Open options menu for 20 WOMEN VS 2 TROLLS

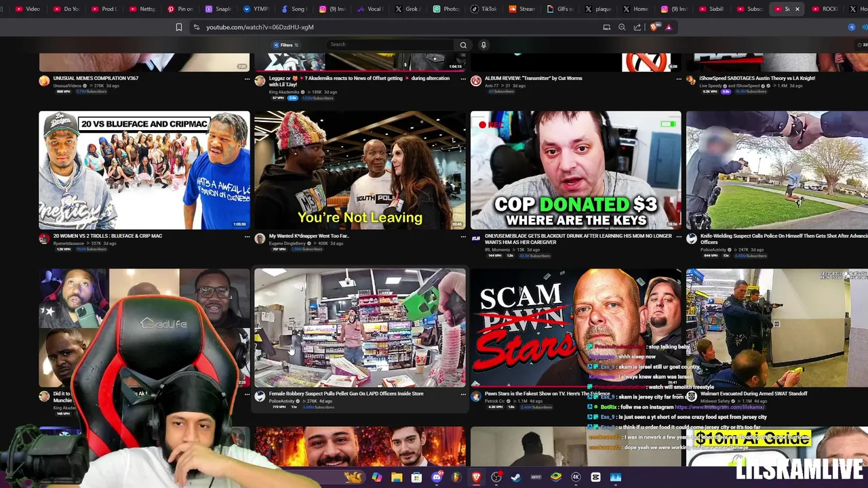[x=247, y=237]
